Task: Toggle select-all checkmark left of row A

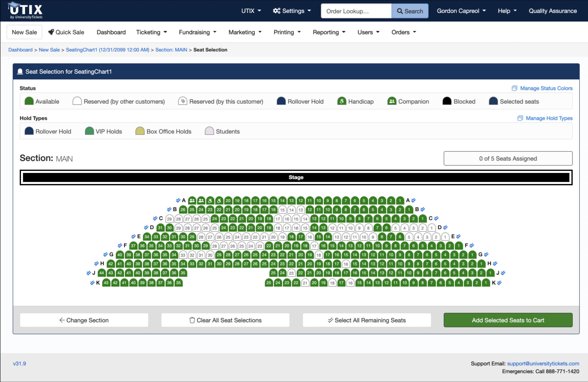Action: (x=178, y=200)
